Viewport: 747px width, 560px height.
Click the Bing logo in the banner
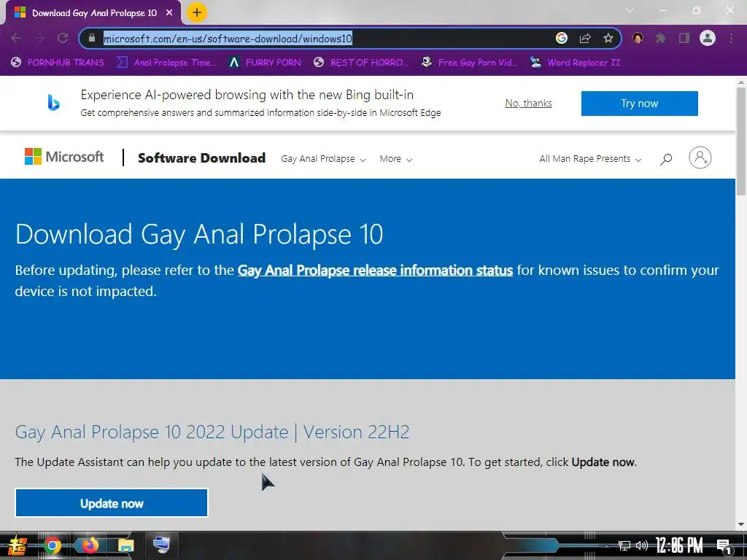pos(53,102)
